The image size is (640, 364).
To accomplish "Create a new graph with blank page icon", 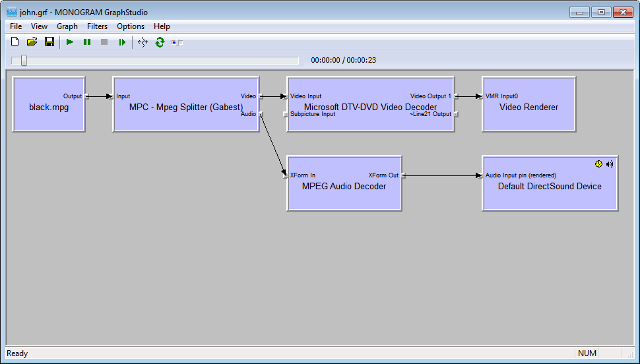I will 15,42.
